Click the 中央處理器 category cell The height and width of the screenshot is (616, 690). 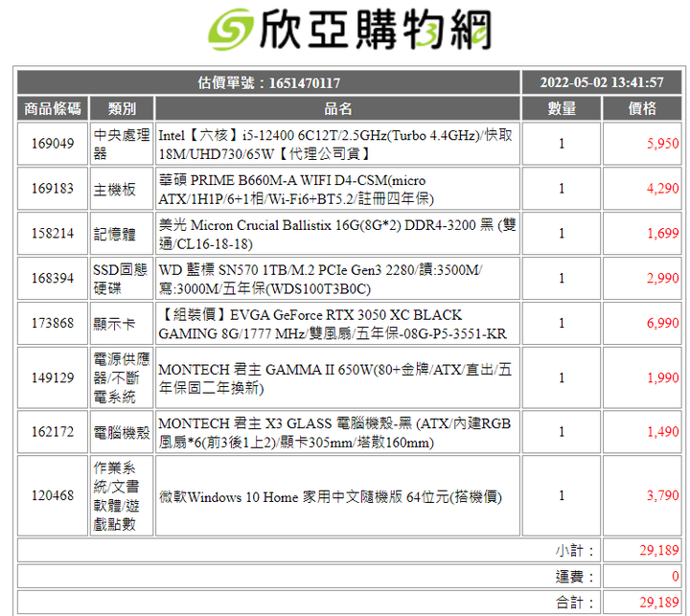[x=122, y=144]
